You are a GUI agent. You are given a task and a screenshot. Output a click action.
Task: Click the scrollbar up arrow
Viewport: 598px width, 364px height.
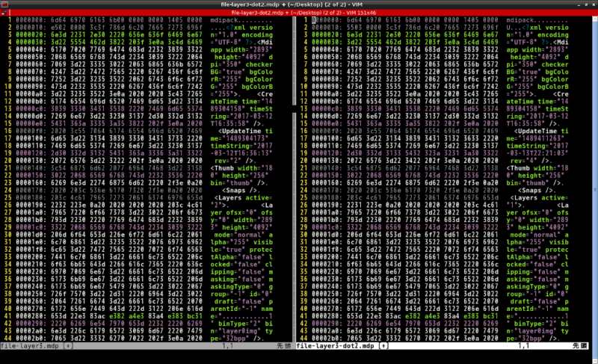point(595,19)
